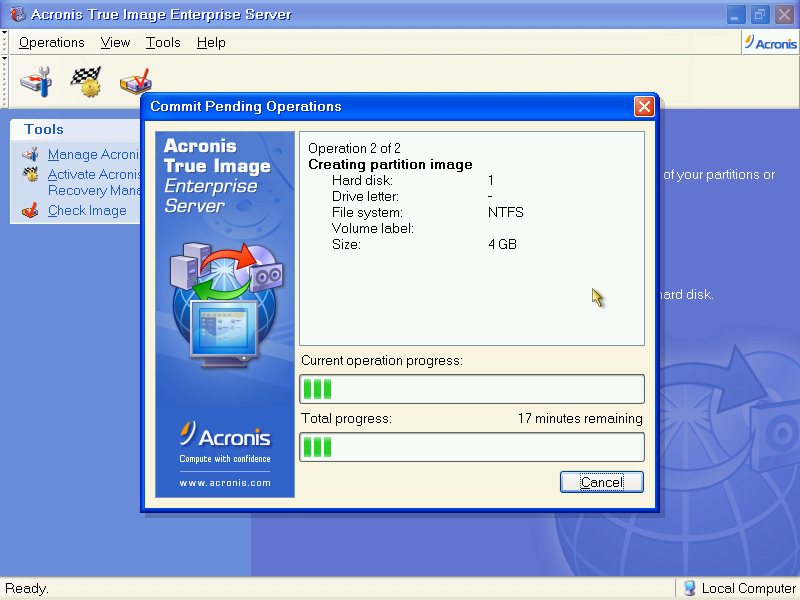Click the Local Computer icon in the status bar
This screenshot has height=600, width=800.
(689, 588)
